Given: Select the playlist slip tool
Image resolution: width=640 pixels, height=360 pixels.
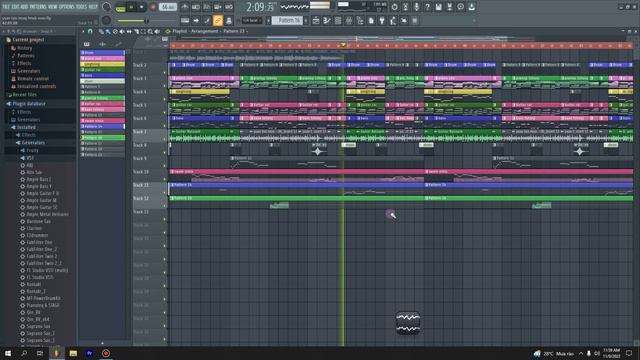Looking at the screenshot, I should [129, 31].
